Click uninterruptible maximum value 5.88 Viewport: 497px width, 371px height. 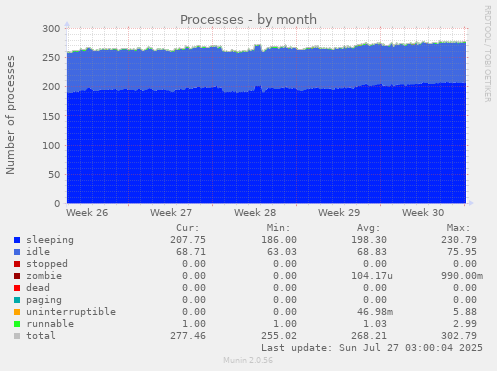tap(465, 312)
